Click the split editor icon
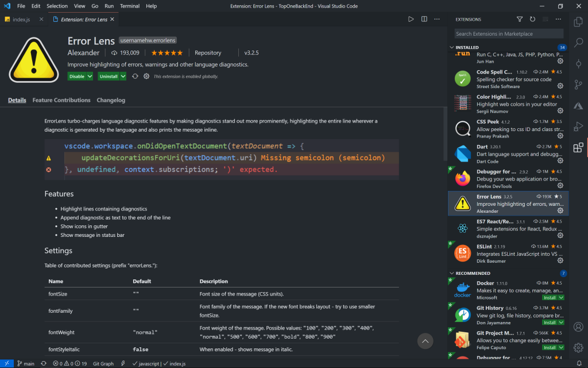Screen dimensions: 588x368 click(424, 19)
